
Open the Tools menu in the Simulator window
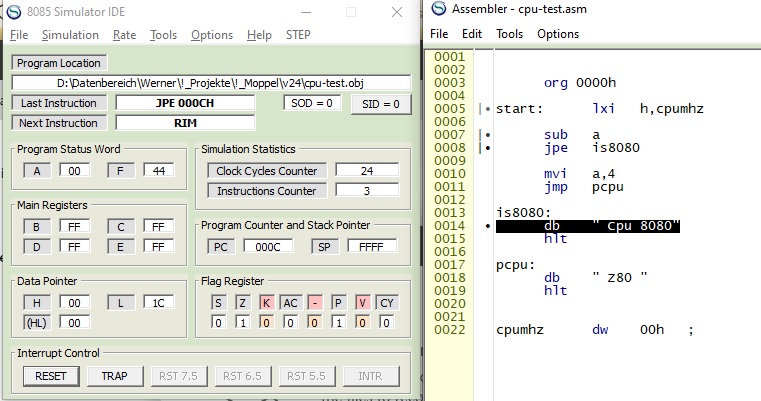163,35
